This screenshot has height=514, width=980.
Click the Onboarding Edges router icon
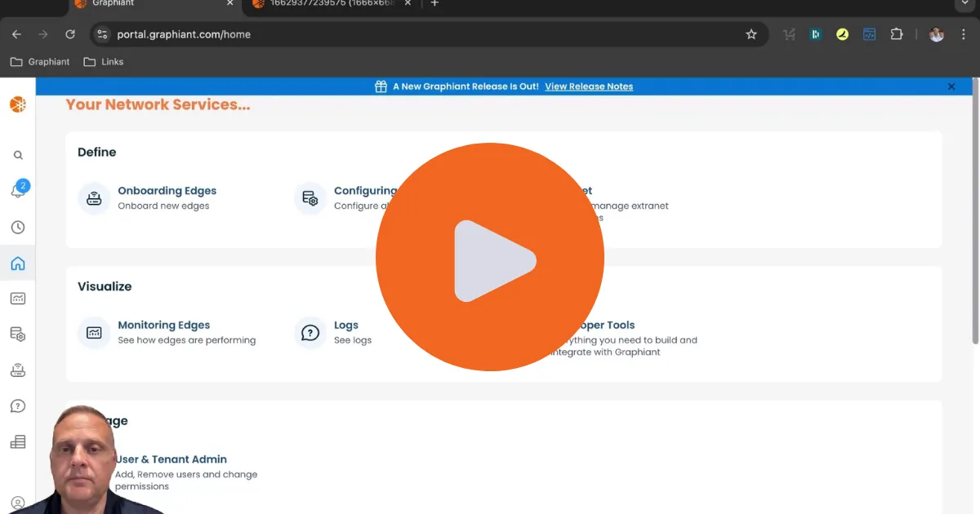click(94, 198)
